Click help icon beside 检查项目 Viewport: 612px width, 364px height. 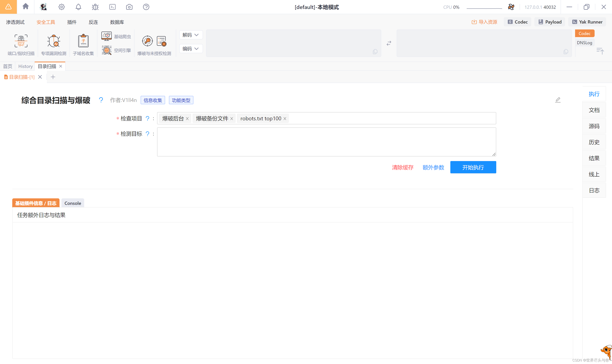147,118
